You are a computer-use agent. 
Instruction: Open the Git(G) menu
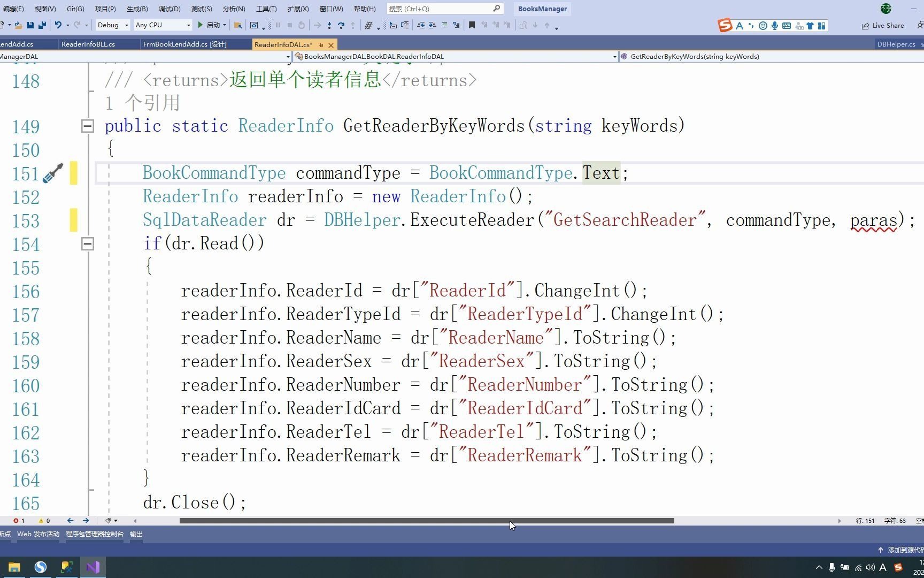click(75, 9)
